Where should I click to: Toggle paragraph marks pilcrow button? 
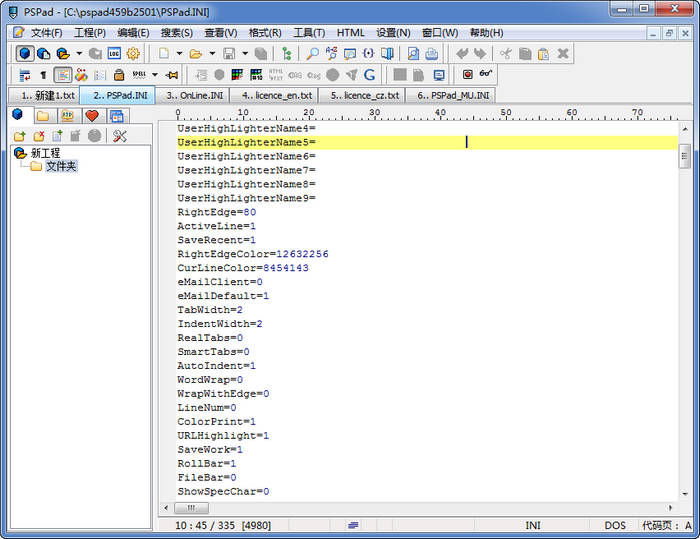point(43,75)
